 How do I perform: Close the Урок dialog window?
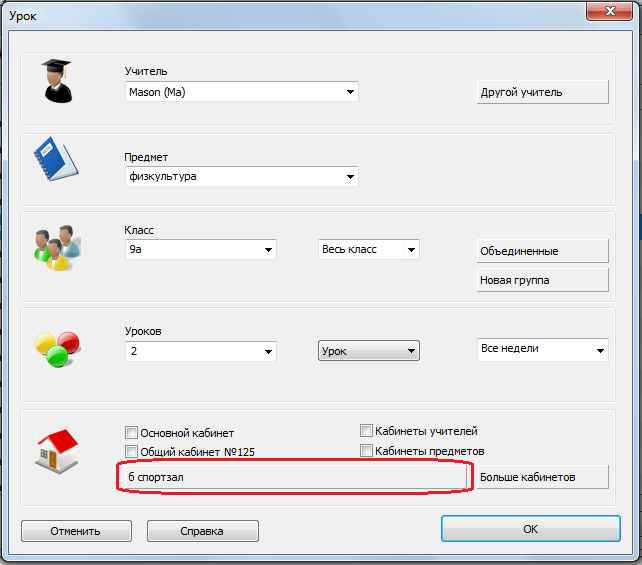coord(612,11)
